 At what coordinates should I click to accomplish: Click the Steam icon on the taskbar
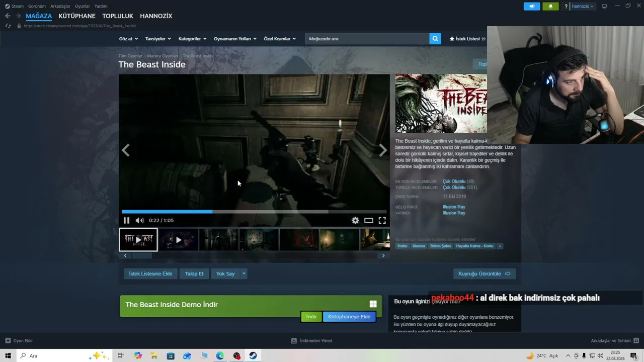tap(253, 356)
